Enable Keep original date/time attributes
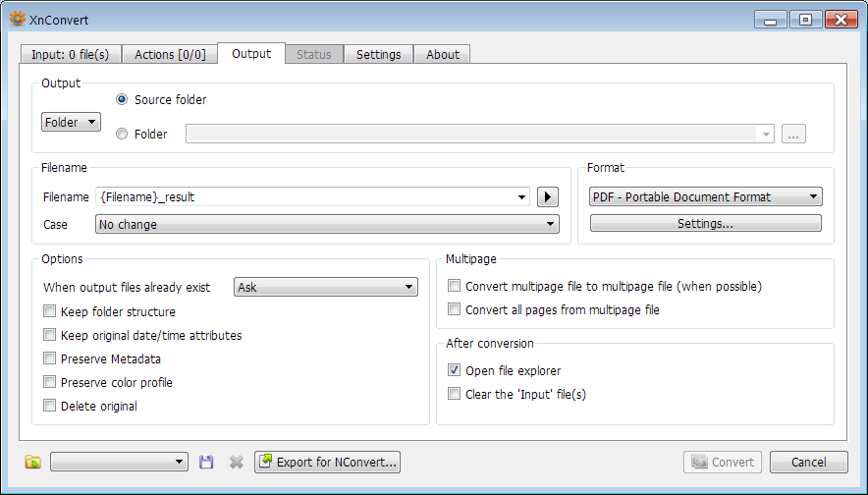Viewport: 868px width, 495px height. (x=50, y=335)
